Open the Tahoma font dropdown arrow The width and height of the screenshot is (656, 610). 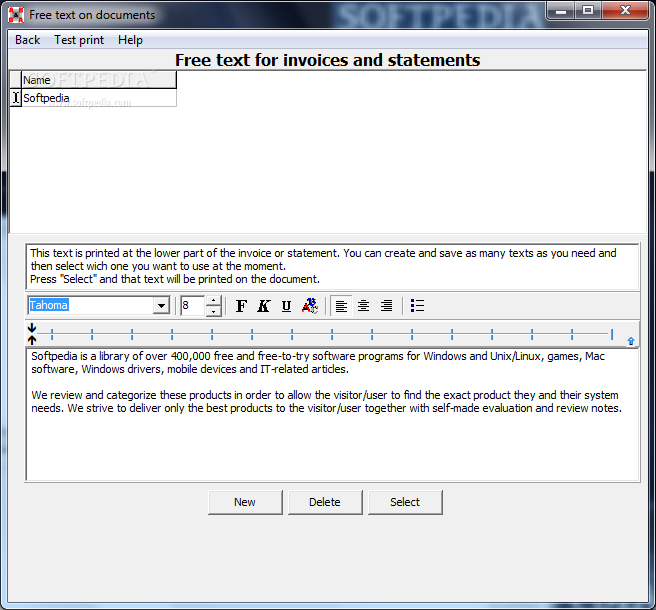(161, 305)
